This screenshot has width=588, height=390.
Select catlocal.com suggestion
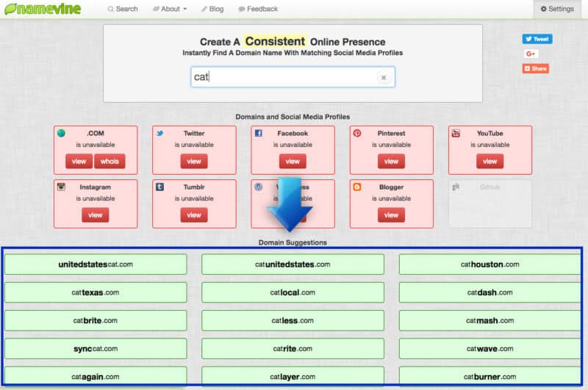293,292
